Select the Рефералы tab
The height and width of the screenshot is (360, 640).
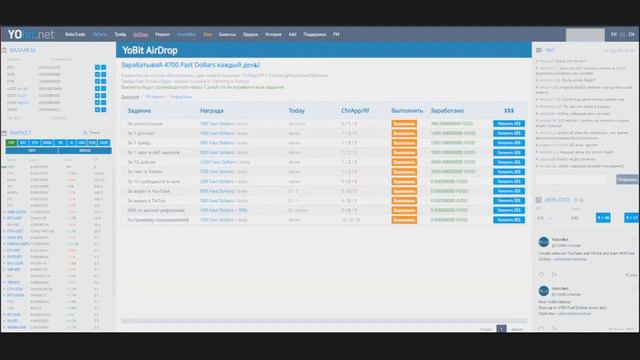click(180, 97)
